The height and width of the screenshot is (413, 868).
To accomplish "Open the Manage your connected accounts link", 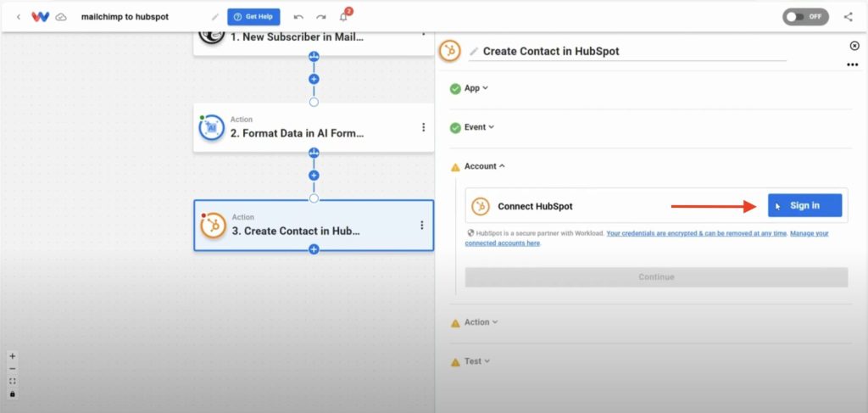I will (647, 238).
